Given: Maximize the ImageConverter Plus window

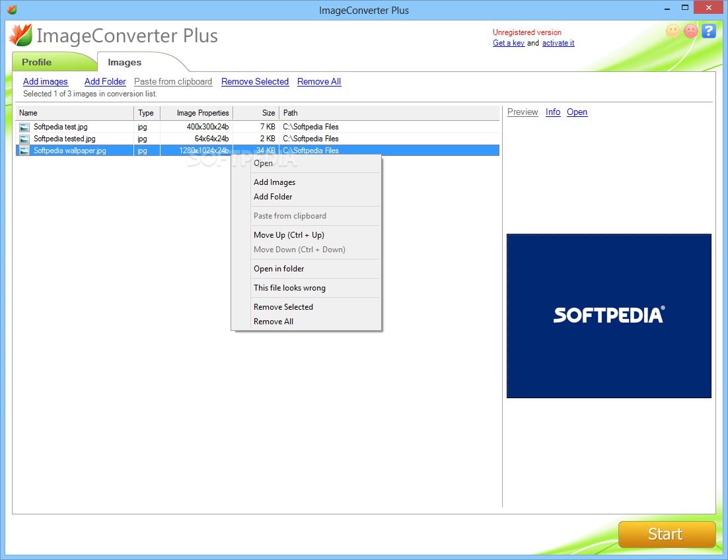Looking at the screenshot, I should pos(685,8).
